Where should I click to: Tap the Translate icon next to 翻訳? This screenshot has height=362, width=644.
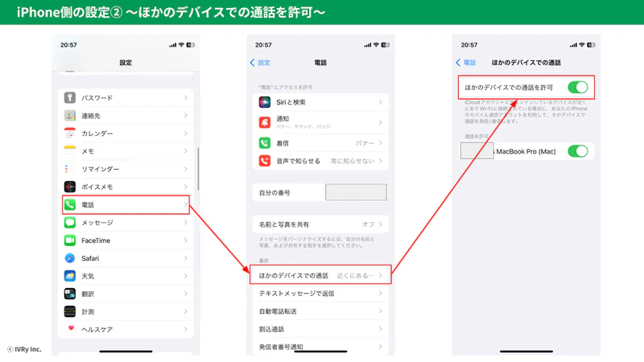70,294
